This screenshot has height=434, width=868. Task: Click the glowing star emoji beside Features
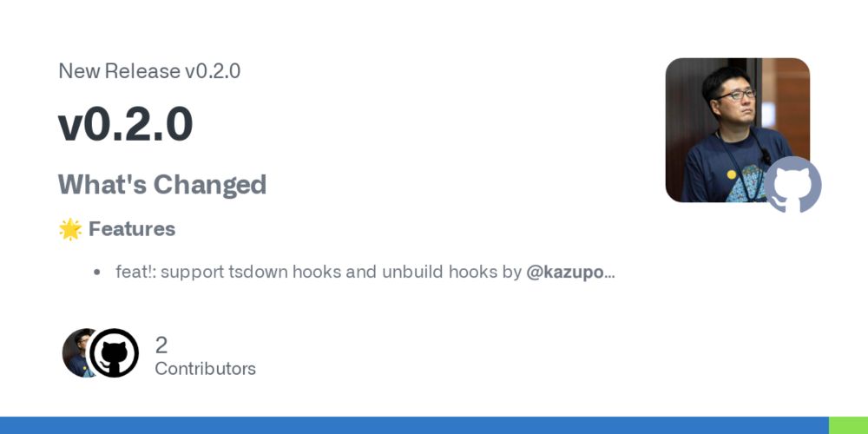click(70, 229)
